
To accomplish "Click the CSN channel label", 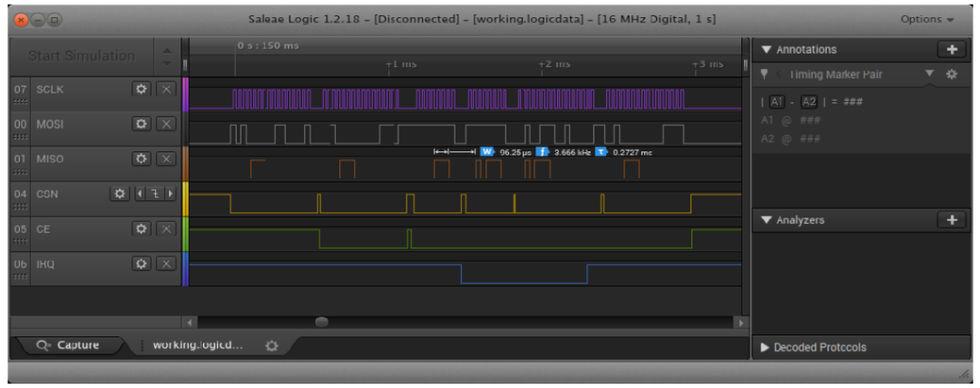I will [47, 194].
